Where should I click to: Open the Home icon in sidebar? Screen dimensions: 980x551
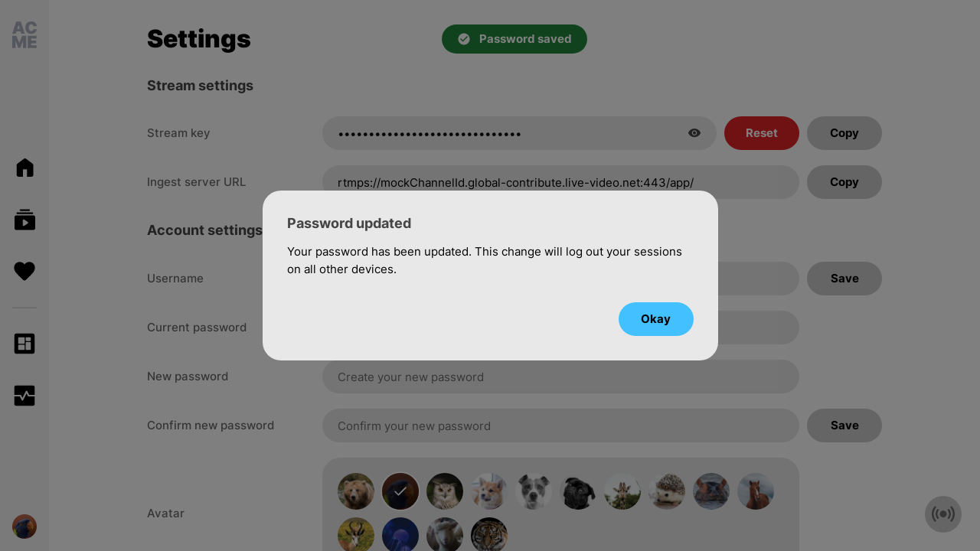[x=24, y=168]
